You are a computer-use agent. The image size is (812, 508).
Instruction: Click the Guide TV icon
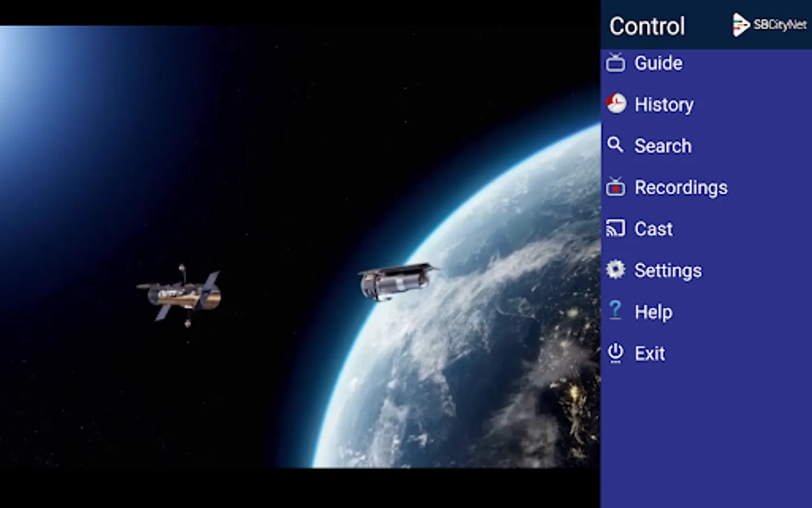tap(615, 63)
